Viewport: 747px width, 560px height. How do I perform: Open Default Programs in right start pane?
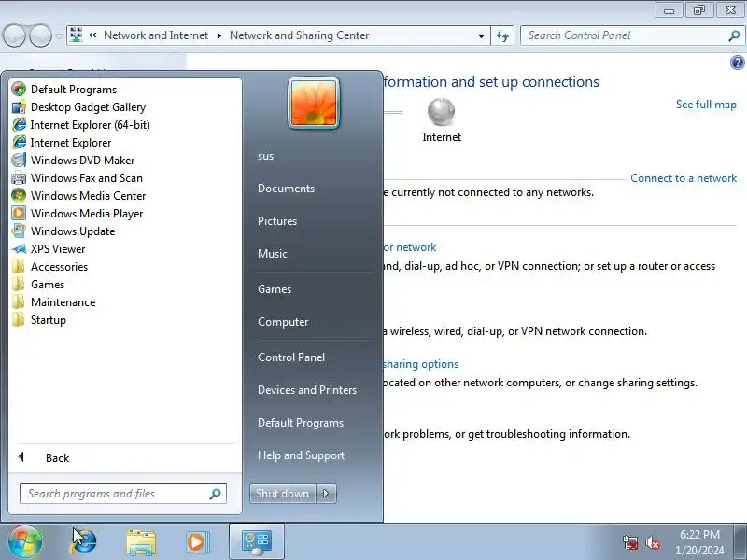coord(301,423)
